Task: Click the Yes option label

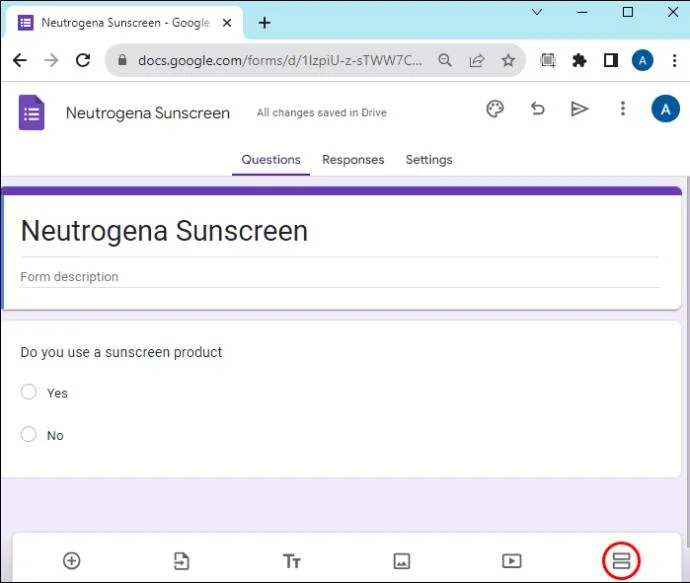Action: [x=57, y=393]
